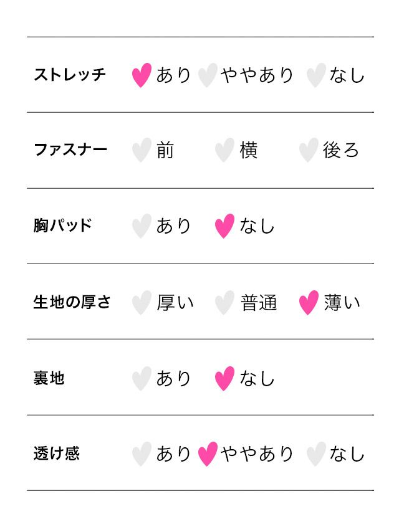Image resolution: width=399 pixels, height=532 pixels.
Task: Select the gray heart for 透け感 あり
Action: pos(142,454)
